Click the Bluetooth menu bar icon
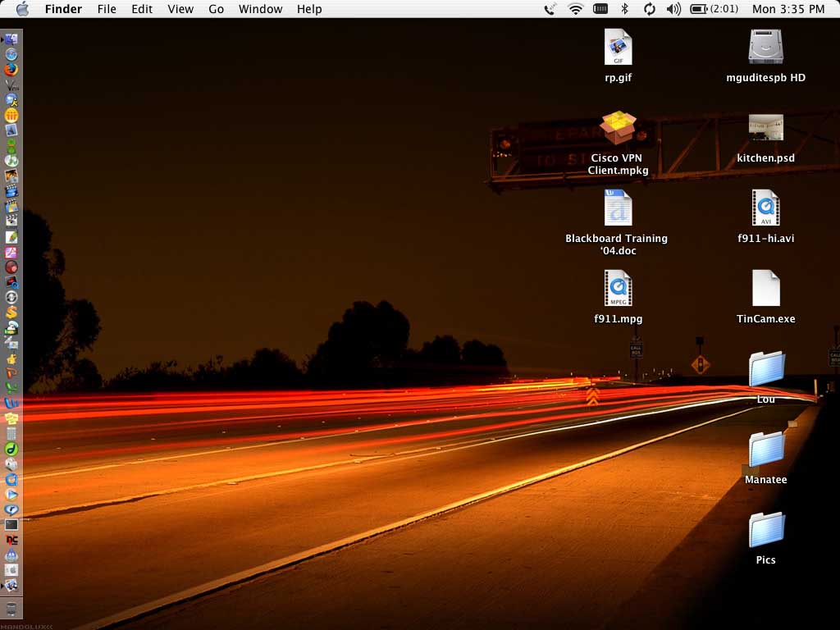The height and width of the screenshot is (630, 840). (624, 9)
